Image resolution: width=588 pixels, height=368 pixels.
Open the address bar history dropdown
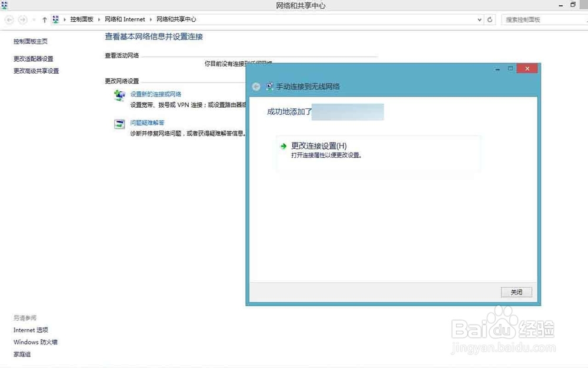click(x=479, y=19)
